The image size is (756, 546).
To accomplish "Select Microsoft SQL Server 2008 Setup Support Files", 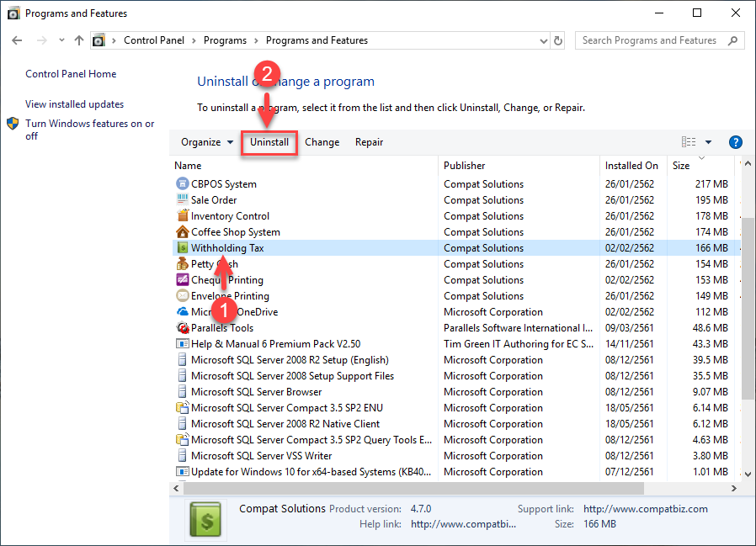I will [x=456, y=376].
